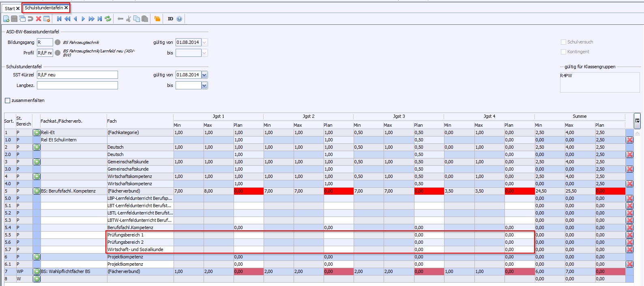Toggle the Schulversuch checkbox
Image resolution: width=644 pixels, height=286 pixels.
(x=563, y=42)
